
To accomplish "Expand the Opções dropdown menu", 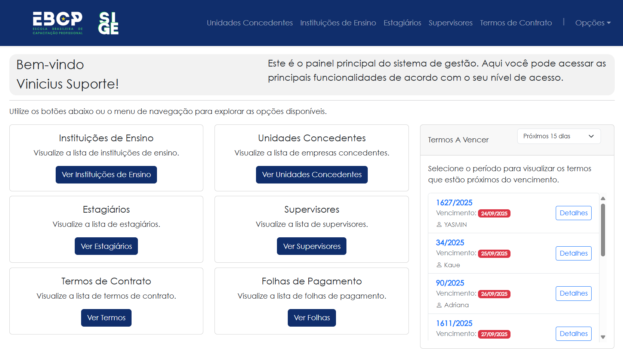I will (593, 23).
